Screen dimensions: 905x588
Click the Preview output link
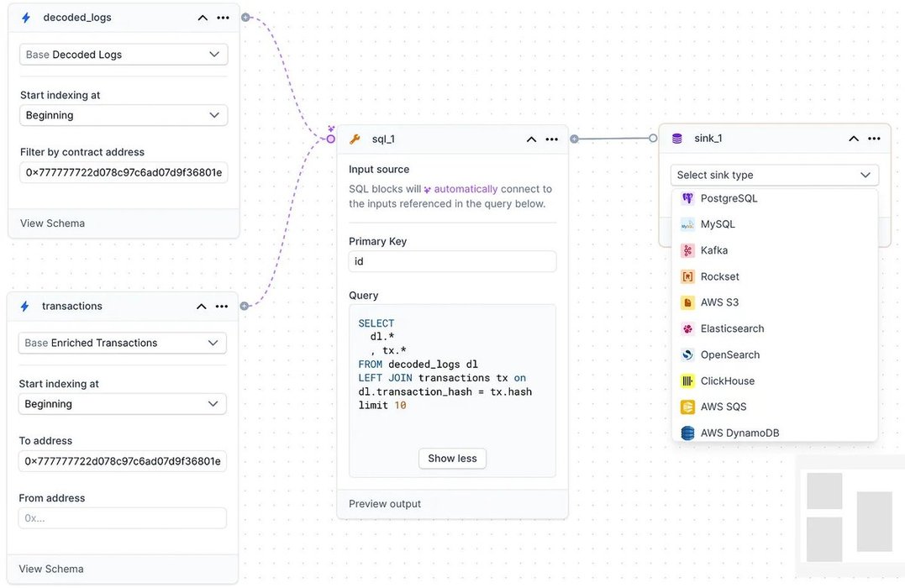pos(385,504)
